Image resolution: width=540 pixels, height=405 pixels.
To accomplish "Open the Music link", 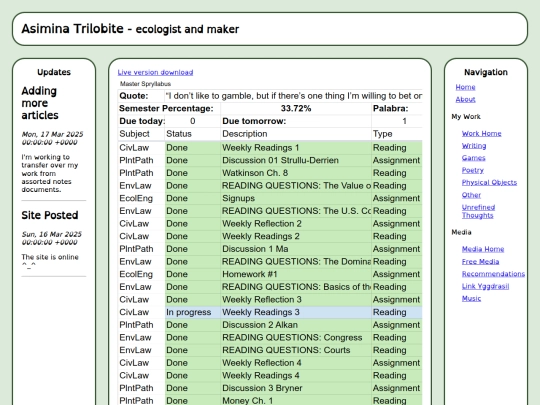I will point(471,298).
